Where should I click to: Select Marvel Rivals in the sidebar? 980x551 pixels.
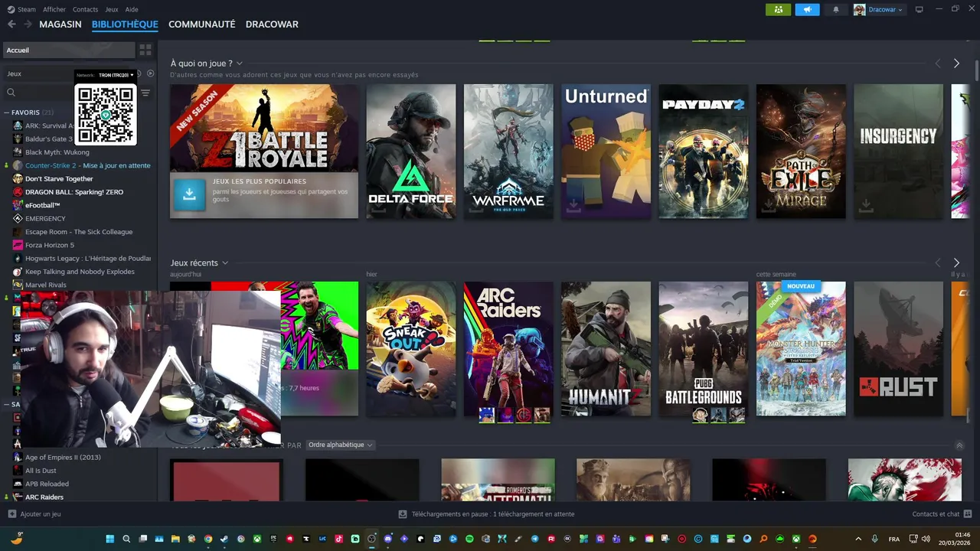[x=46, y=285]
